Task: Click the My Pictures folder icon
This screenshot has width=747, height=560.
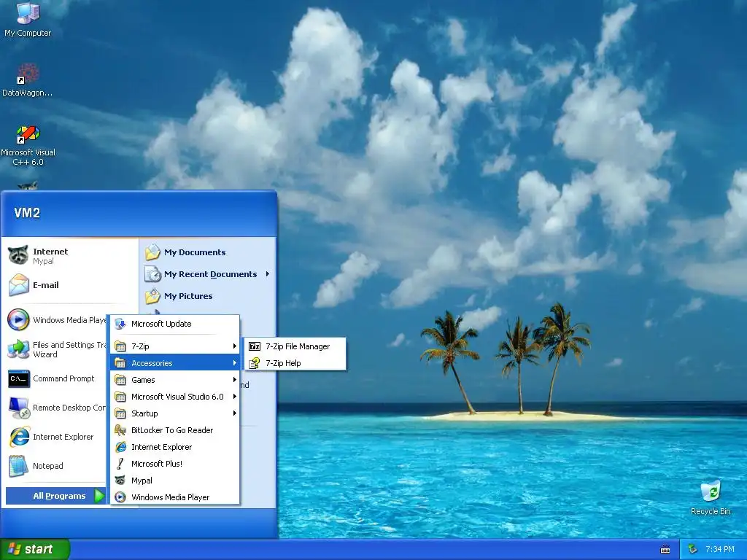Action: (x=153, y=296)
